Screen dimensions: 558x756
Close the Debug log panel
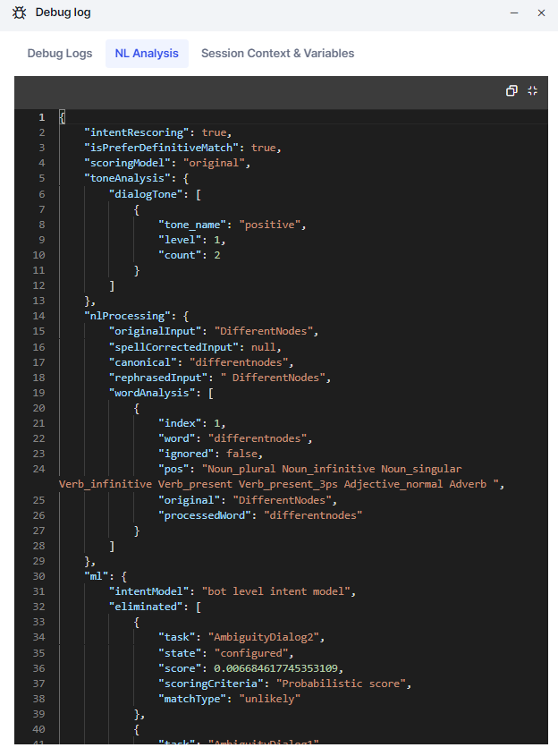pos(541,13)
